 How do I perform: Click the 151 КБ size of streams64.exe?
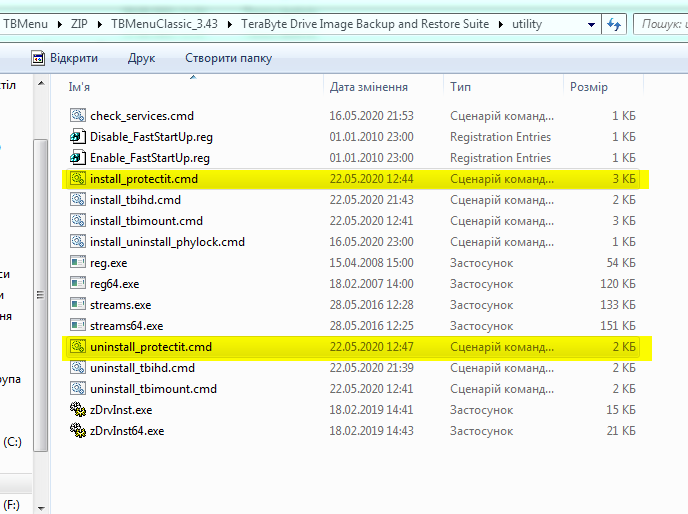coord(618,326)
